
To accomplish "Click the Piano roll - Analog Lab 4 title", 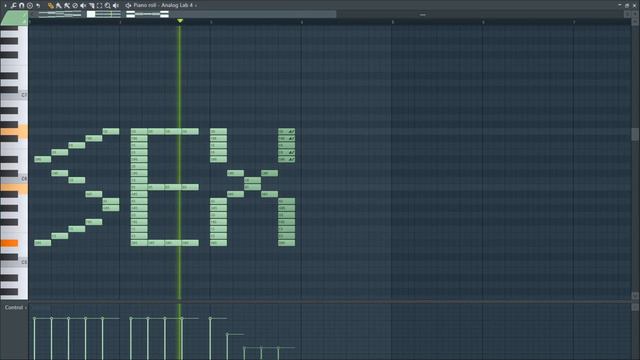I will click(x=163, y=5).
